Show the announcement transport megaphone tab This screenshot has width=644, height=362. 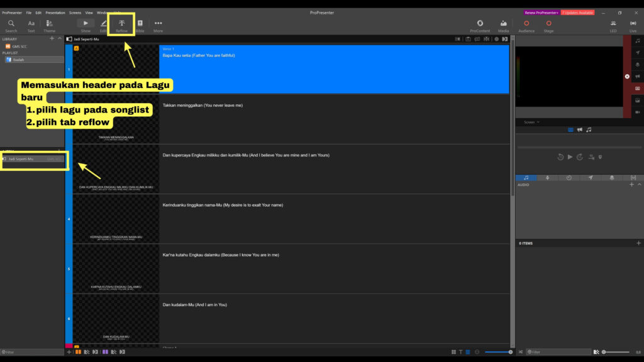pyautogui.click(x=579, y=129)
